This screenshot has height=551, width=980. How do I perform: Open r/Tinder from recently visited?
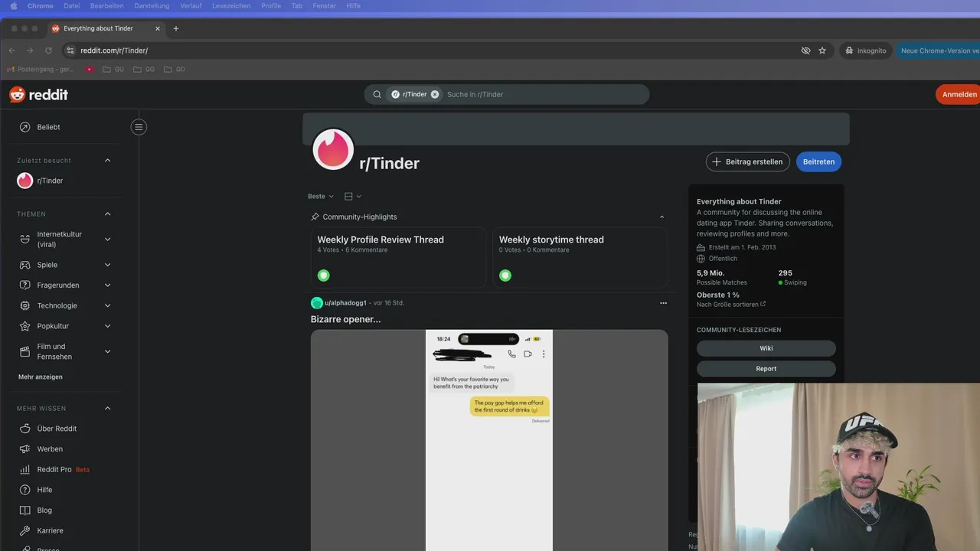pos(50,181)
